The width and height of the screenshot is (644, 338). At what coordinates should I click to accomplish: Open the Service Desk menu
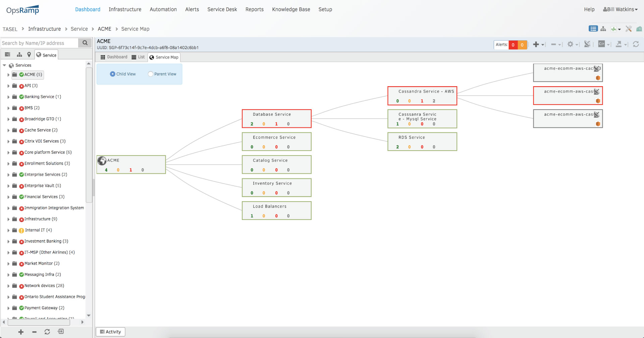222,9
